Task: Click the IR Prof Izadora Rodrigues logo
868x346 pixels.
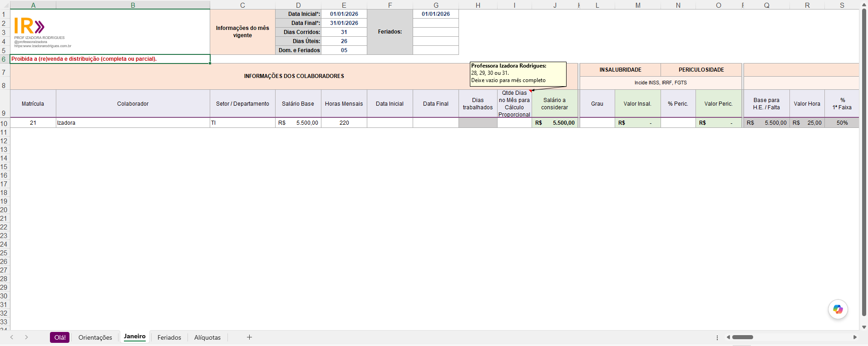Action: 42,32
